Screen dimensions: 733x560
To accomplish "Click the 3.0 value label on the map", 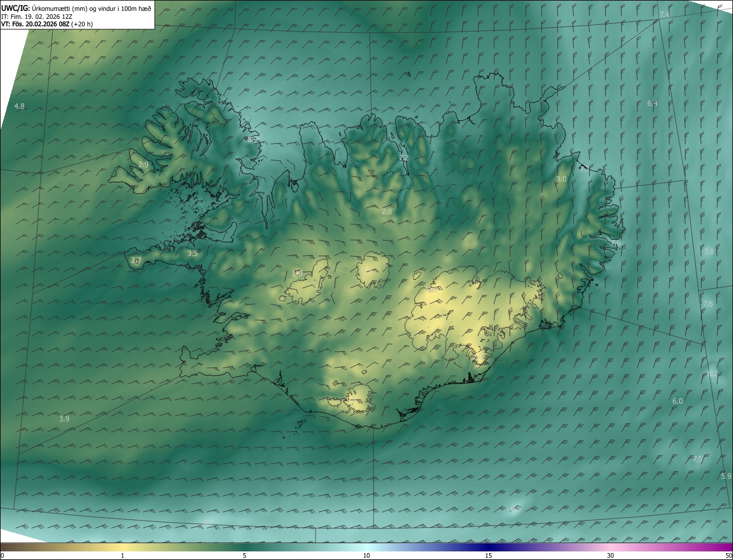I will 561,179.
